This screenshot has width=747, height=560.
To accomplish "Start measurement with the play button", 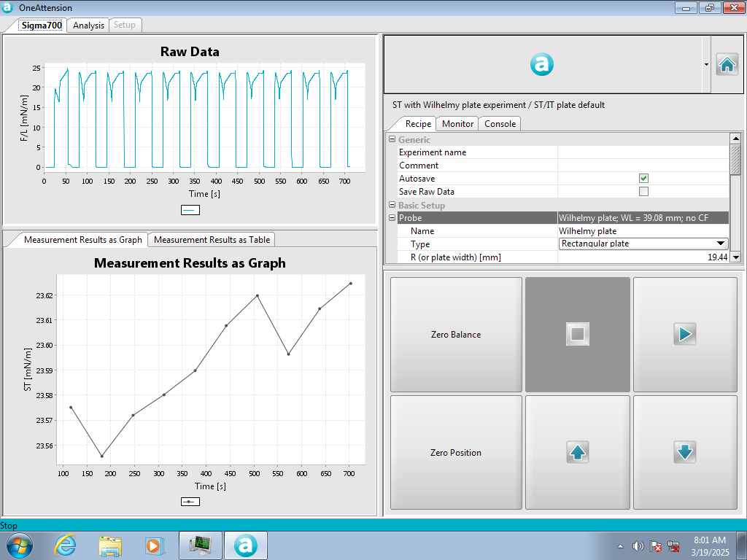I will 685,334.
